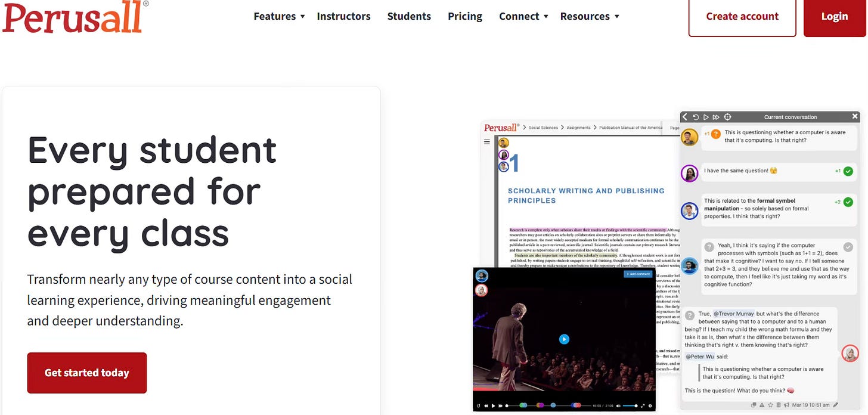
Task: Click the back chevron in the conversation header
Action: click(x=685, y=117)
